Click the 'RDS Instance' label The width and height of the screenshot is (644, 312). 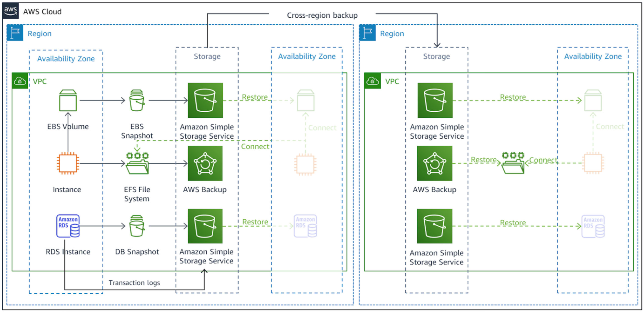68,252
